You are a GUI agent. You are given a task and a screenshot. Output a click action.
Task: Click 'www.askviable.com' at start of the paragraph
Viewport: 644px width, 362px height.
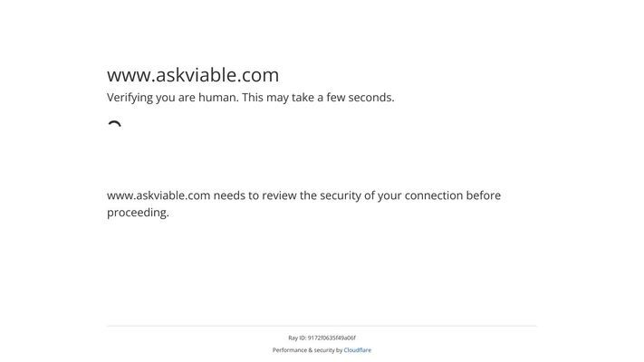(159, 195)
